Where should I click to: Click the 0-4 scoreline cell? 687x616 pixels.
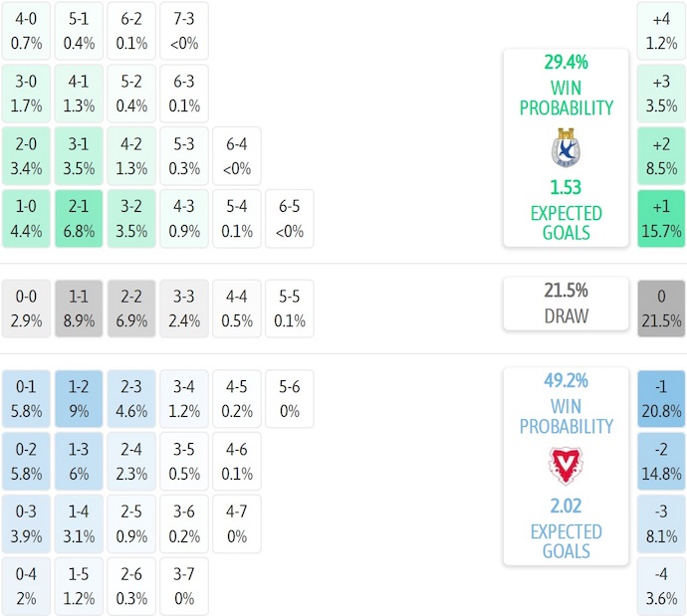coord(27,587)
